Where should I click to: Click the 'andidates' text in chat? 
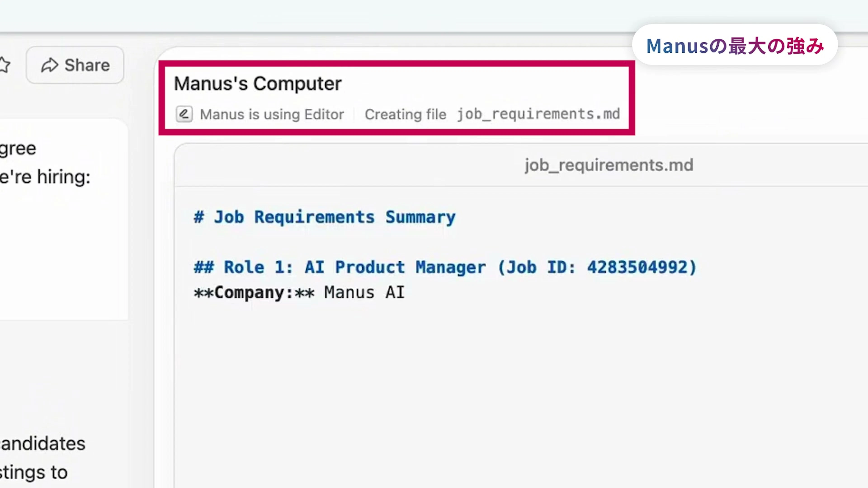coord(42,443)
